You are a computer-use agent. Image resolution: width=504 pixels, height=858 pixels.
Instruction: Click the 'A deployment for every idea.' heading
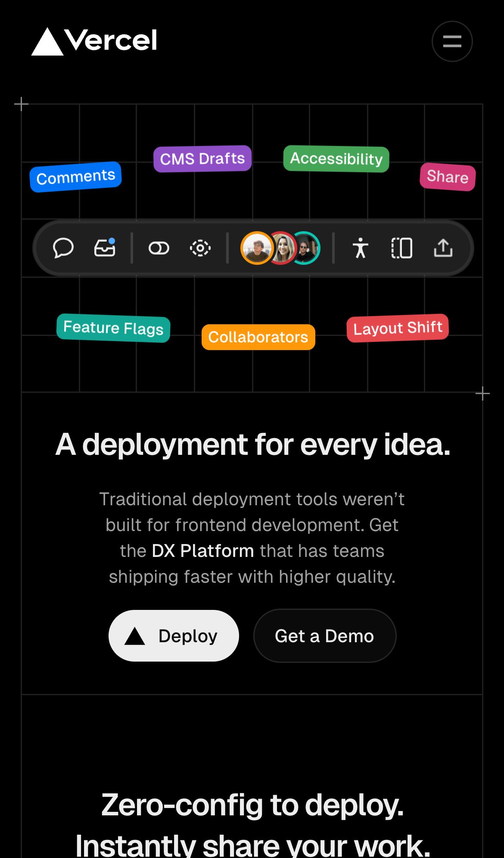253,445
